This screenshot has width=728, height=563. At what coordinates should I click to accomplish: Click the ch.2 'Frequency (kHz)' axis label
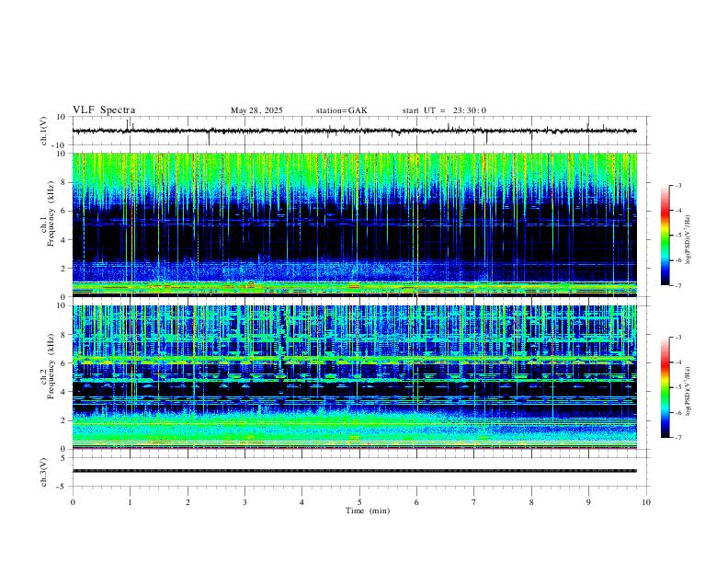pyautogui.click(x=51, y=366)
